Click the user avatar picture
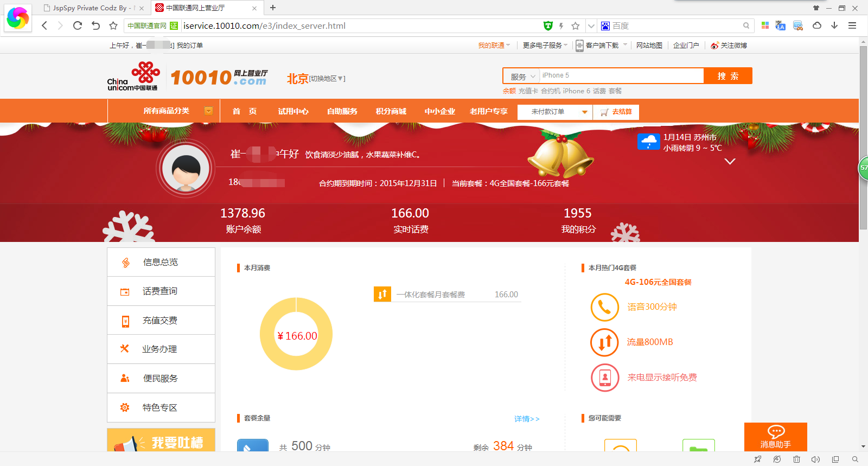 [186, 169]
